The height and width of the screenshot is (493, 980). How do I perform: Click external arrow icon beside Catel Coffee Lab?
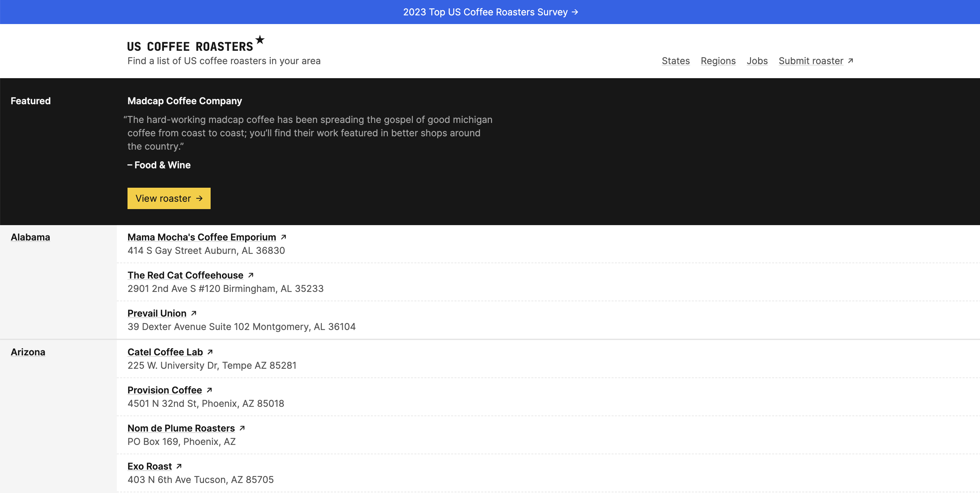210,352
